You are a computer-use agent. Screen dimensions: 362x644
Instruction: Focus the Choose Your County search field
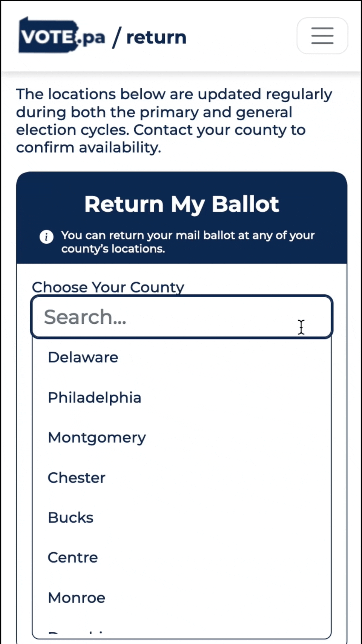(182, 317)
